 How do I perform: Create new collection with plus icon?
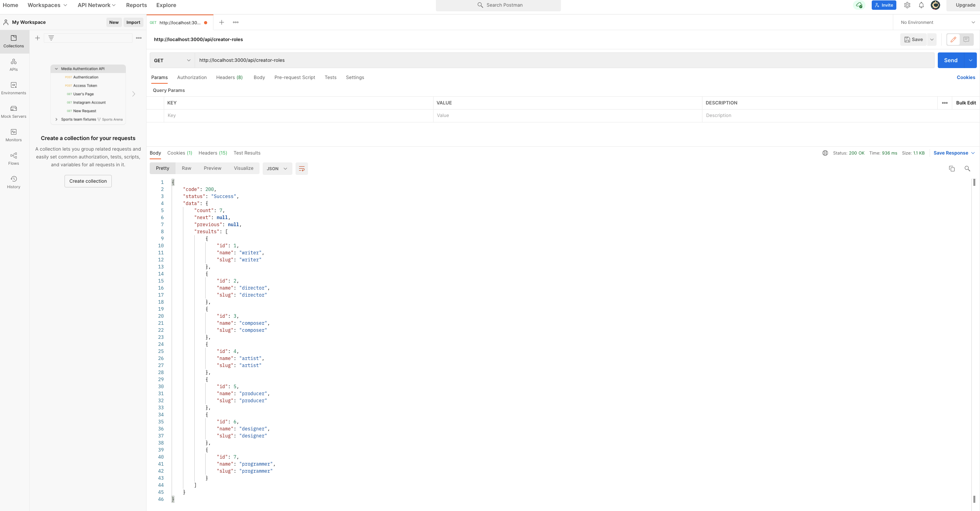[x=38, y=38]
